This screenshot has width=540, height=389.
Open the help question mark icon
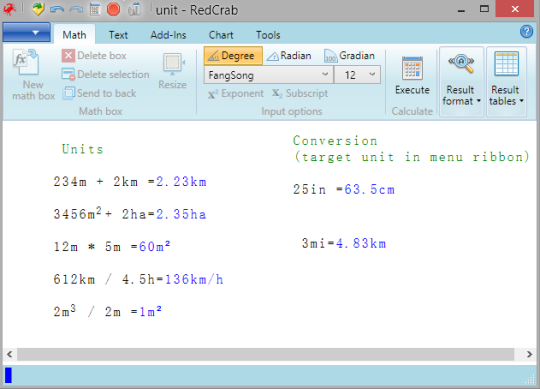(526, 32)
